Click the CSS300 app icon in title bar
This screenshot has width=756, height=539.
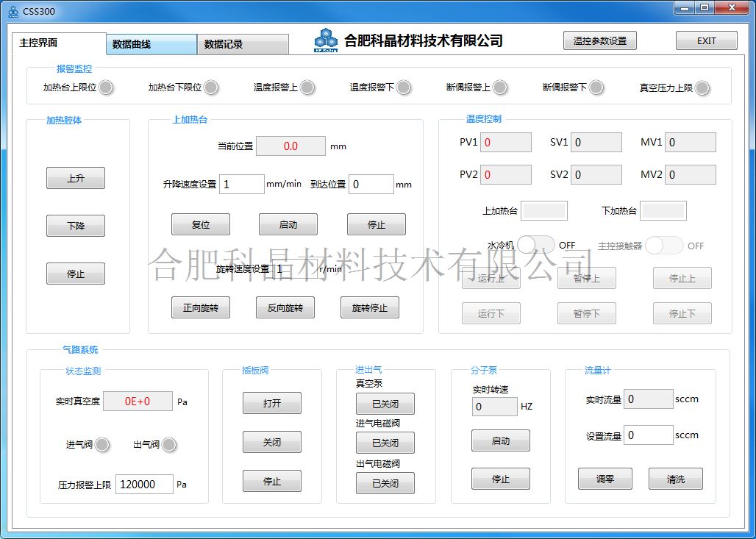pyautogui.click(x=13, y=10)
